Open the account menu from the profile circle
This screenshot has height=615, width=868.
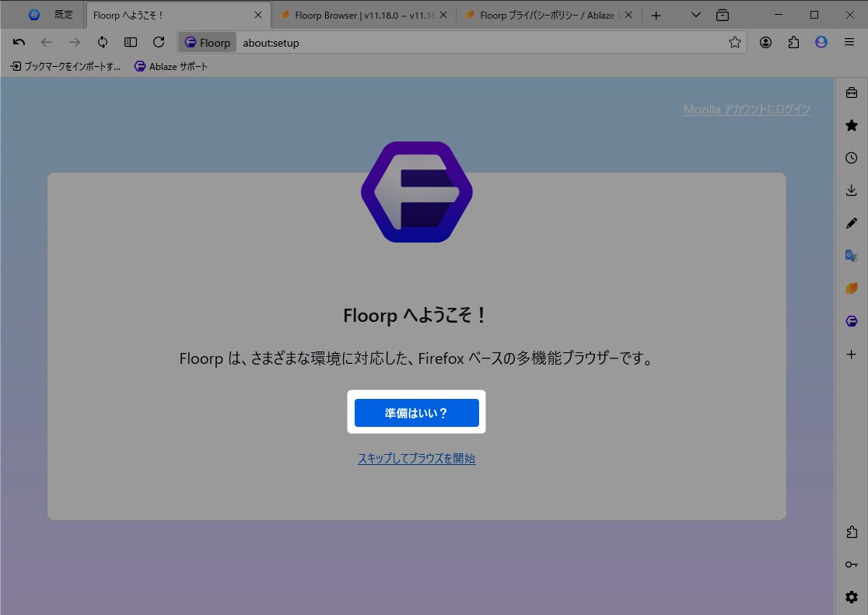click(821, 42)
